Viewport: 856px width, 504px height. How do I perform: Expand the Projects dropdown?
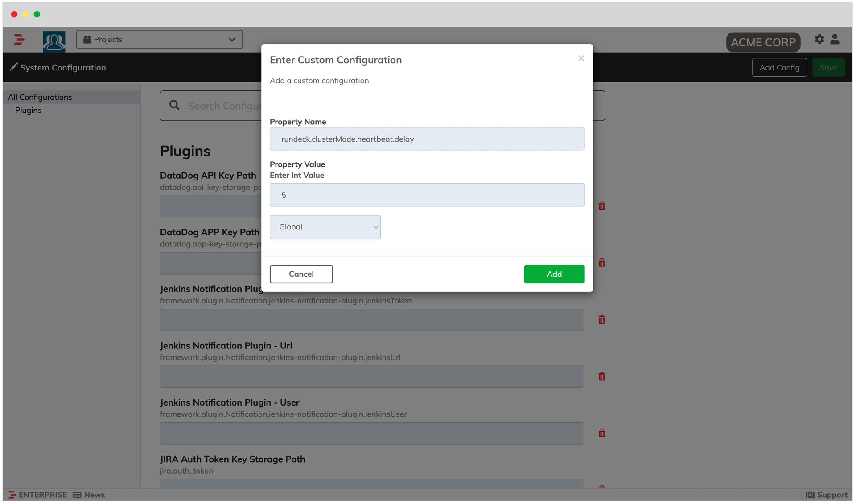click(x=159, y=40)
